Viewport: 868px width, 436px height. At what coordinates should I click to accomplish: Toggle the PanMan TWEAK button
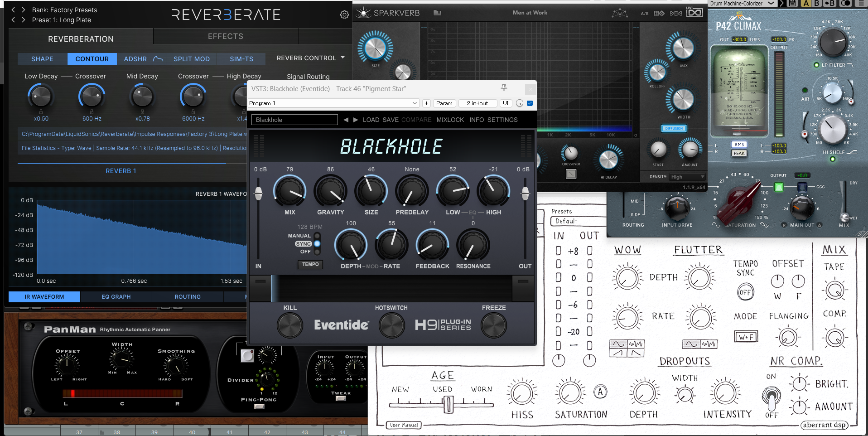(x=341, y=398)
